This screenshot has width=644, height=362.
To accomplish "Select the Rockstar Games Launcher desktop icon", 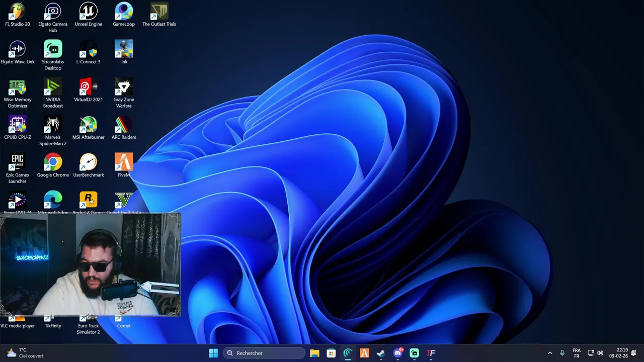I will [x=88, y=200].
